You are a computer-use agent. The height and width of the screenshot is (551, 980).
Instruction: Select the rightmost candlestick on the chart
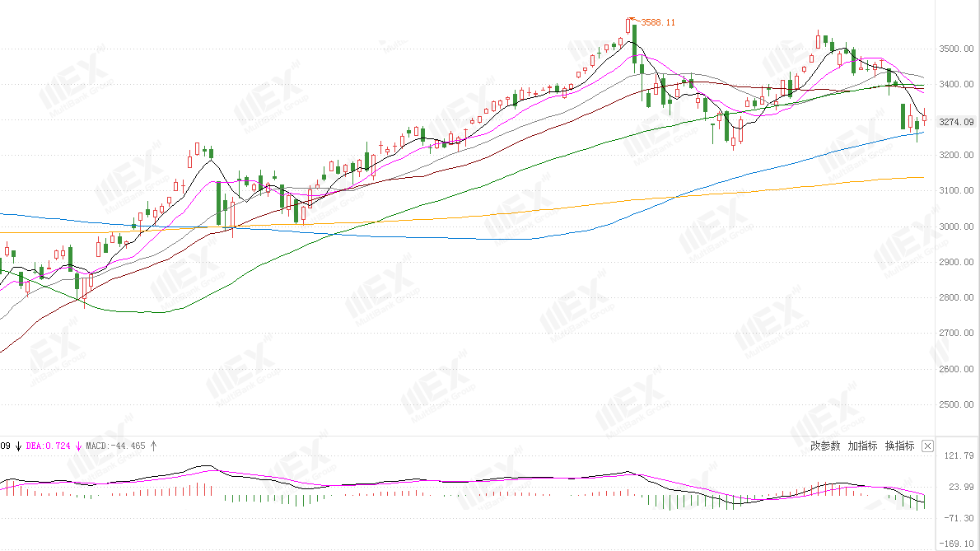[924, 120]
